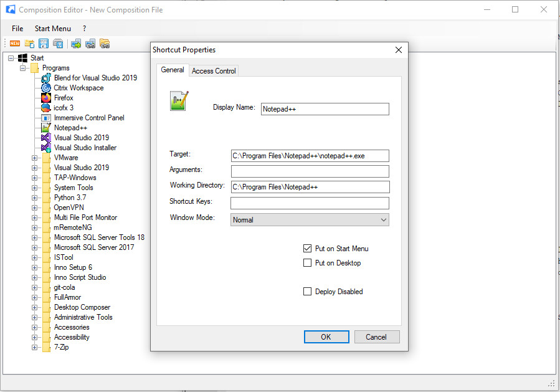560x392 pixels.
Task: Select the FullArmor tree item
Action: coord(67,297)
